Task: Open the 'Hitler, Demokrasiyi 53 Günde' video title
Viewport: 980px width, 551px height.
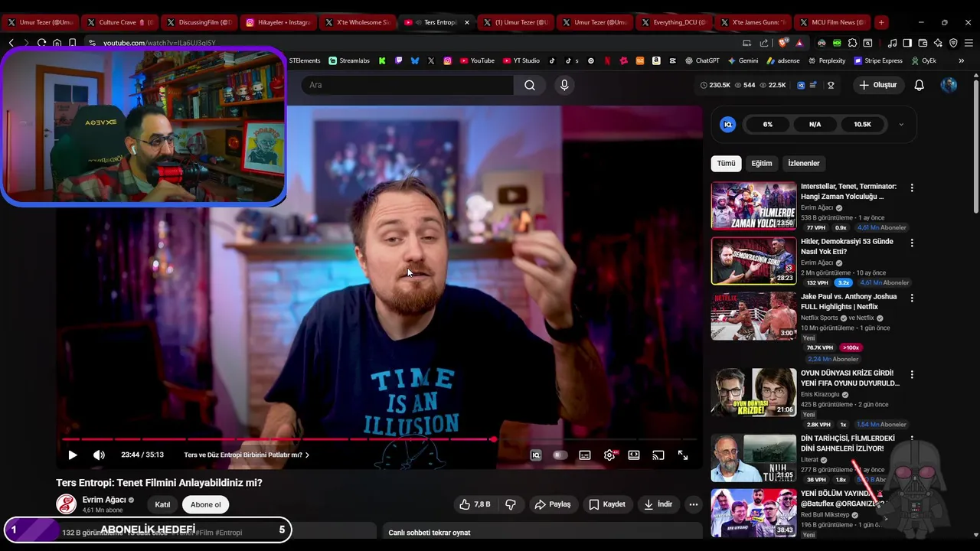Action: click(847, 246)
